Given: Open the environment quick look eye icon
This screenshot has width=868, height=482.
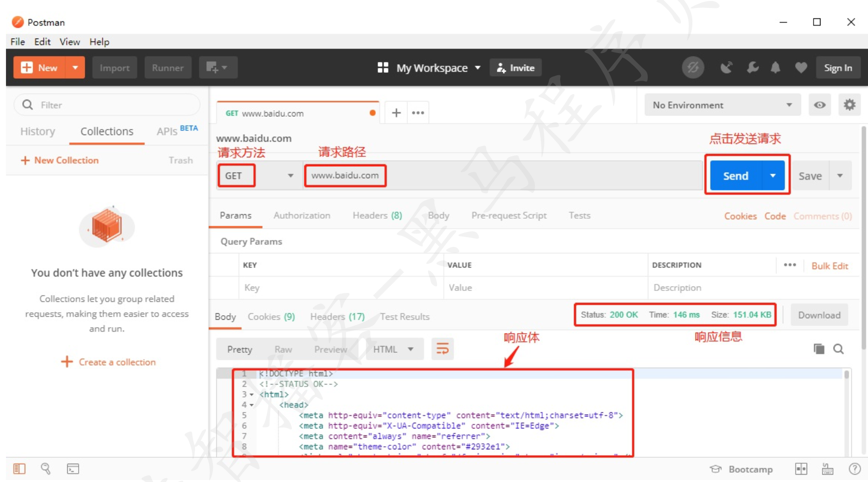Looking at the screenshot, I should click(x=820, y=105).
